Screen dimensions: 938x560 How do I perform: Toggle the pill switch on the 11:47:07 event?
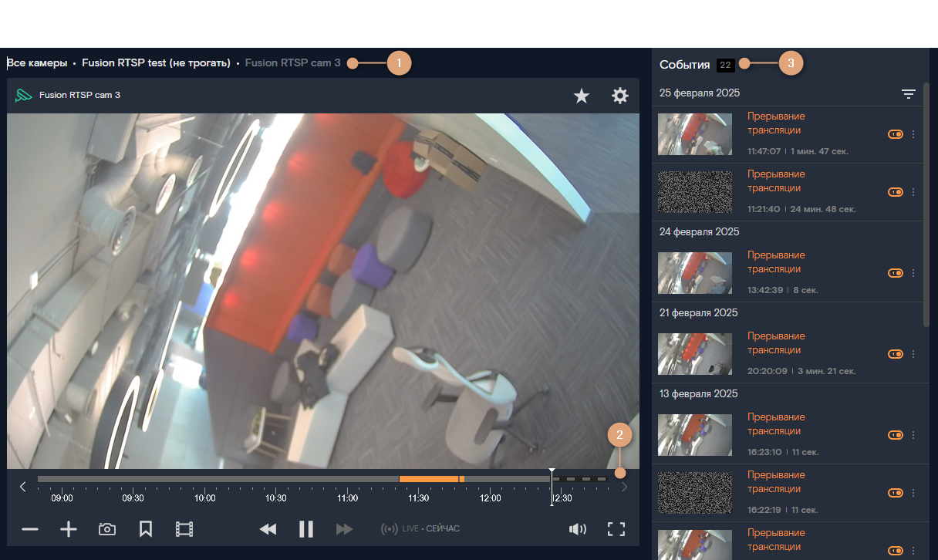tap(896, 134)
